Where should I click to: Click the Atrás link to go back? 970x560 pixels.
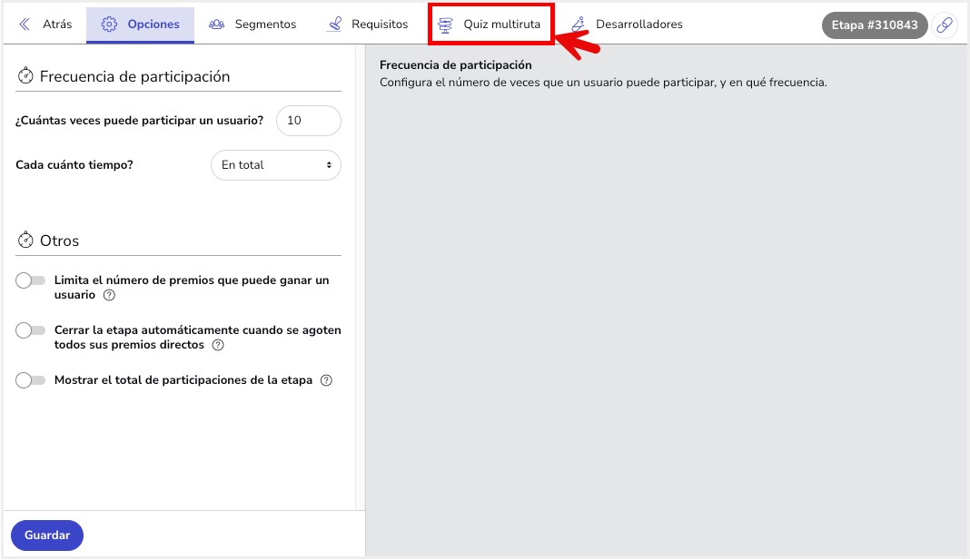tap(58, 25)
